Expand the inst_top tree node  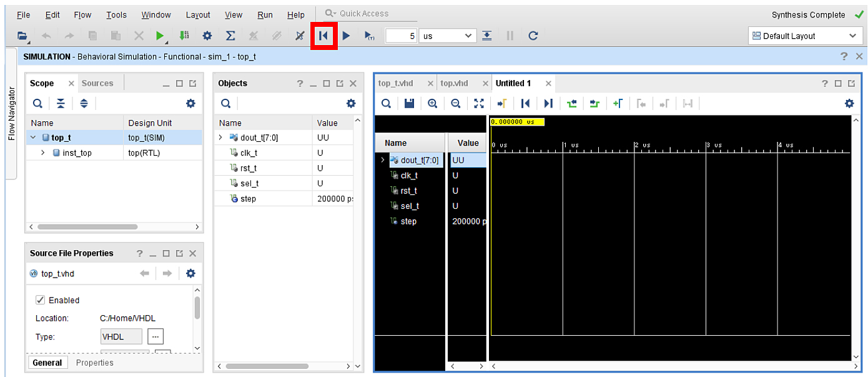43,153
